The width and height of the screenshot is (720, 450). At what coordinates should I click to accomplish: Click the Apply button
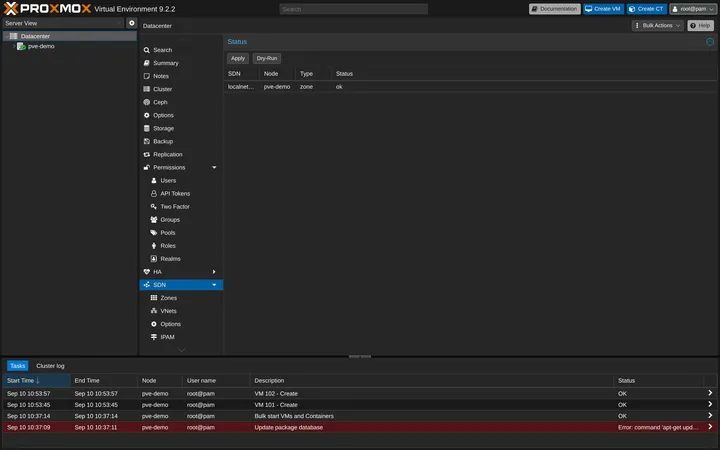(x=238, y=58)
